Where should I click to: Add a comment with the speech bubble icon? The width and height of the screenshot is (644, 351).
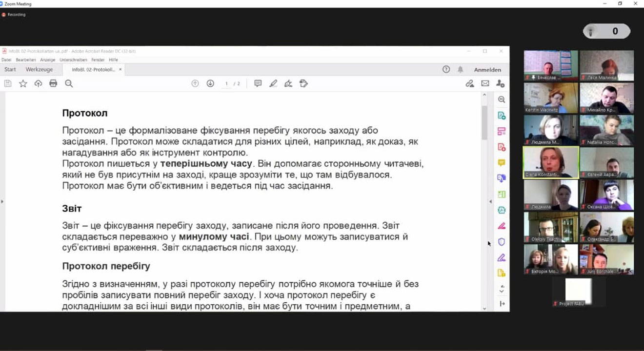(258, 83)
